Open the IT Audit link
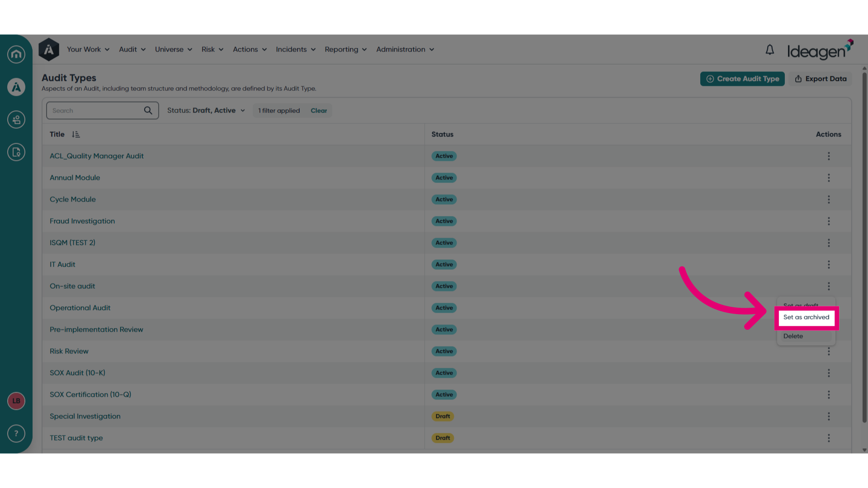 62,264
